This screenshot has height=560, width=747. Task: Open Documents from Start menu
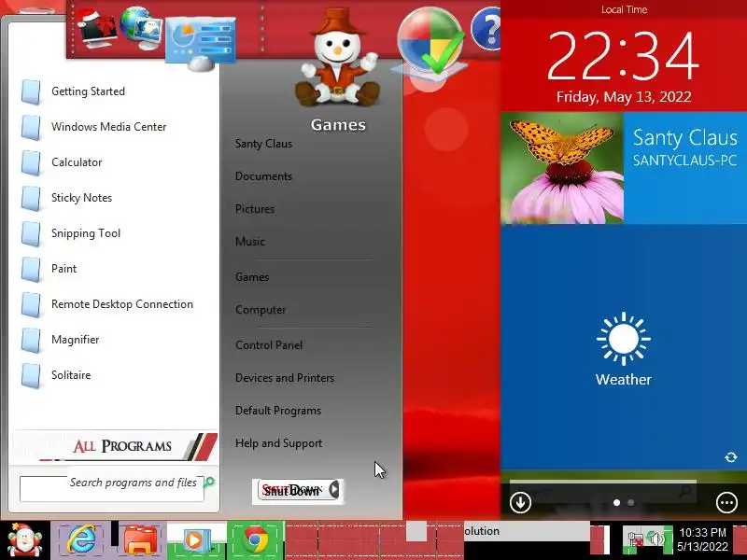click(x=263, y=176)
